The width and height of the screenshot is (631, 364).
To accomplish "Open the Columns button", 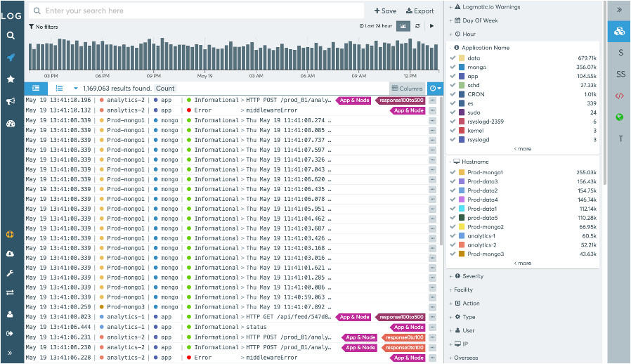I will (408, 88).
